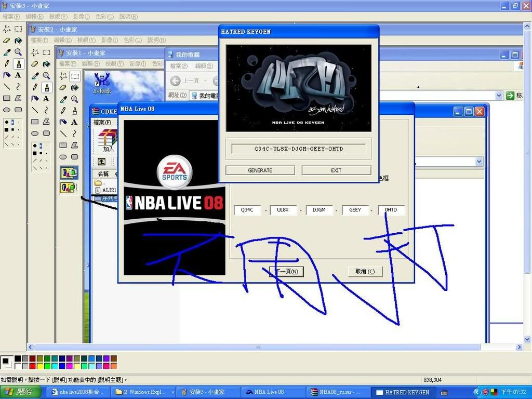This screenshot has width=532, height=399.
Task: Choose the Airbrush tool in 安裝3 toolbox
Action: click(x=7, y=75)
